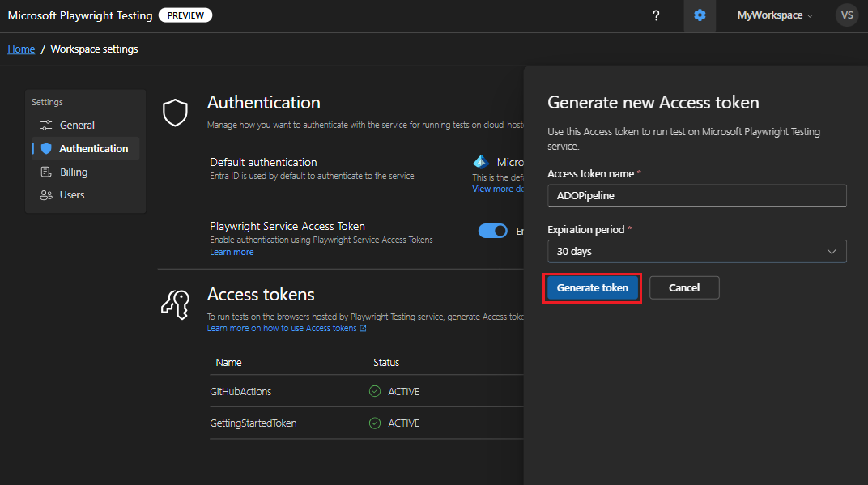This screenshot has width=868, height=485.
Task: Toggle Playwright Service Access Token switch
Action: tap(493, 232)
